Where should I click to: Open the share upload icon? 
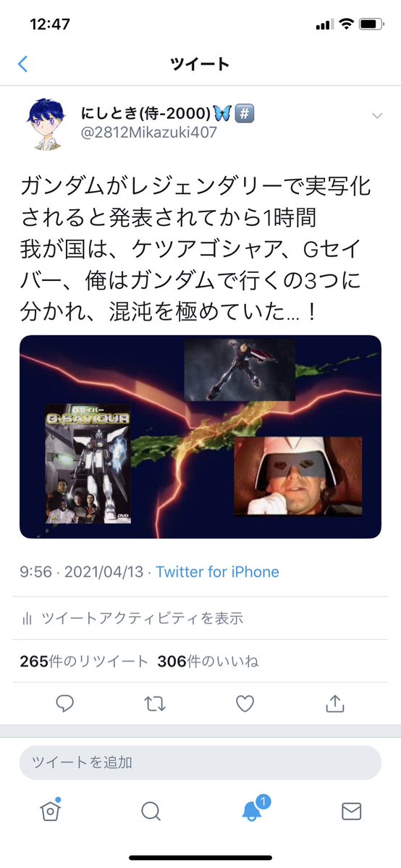[x=334, y=703]
